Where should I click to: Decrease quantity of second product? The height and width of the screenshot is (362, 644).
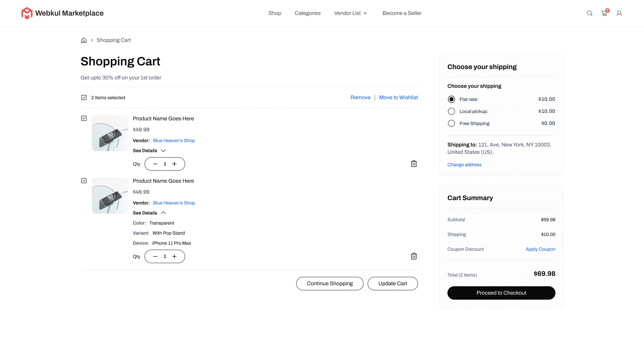155,256
